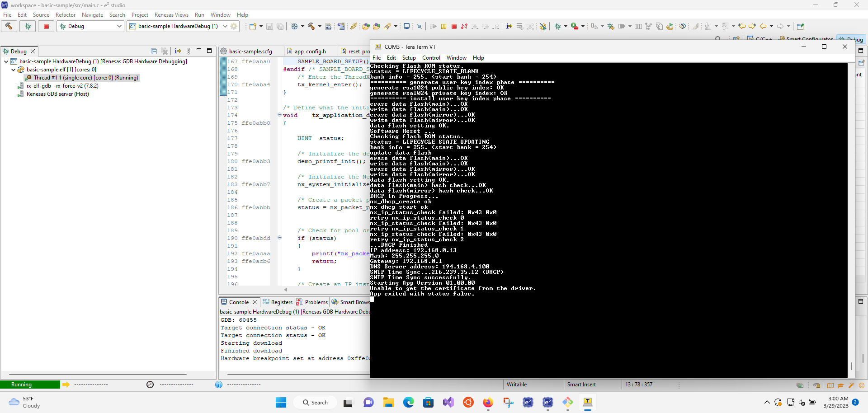Switch to basic-sample.scfg editor tab
868x413 pixels.
[x=250, y=52]
